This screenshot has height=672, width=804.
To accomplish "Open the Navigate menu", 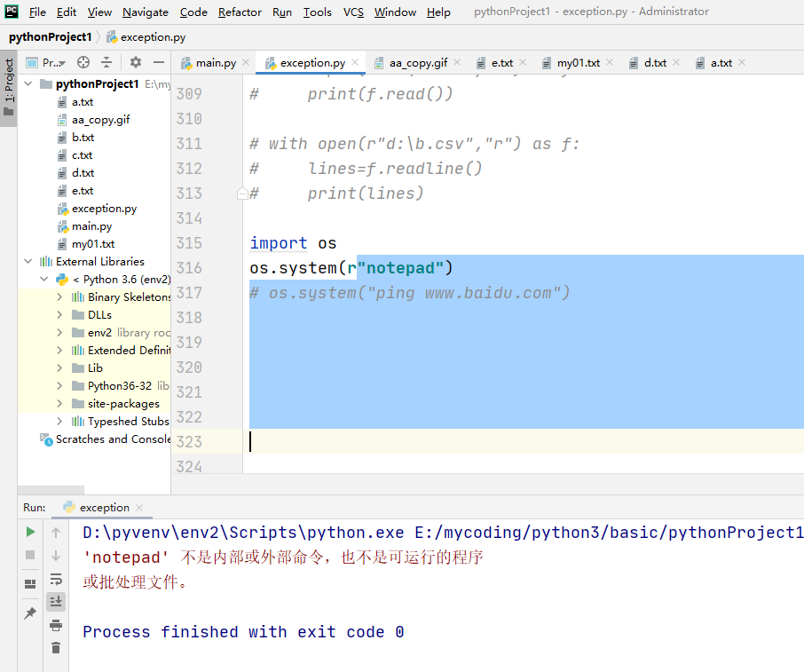I will click(146, 12).
